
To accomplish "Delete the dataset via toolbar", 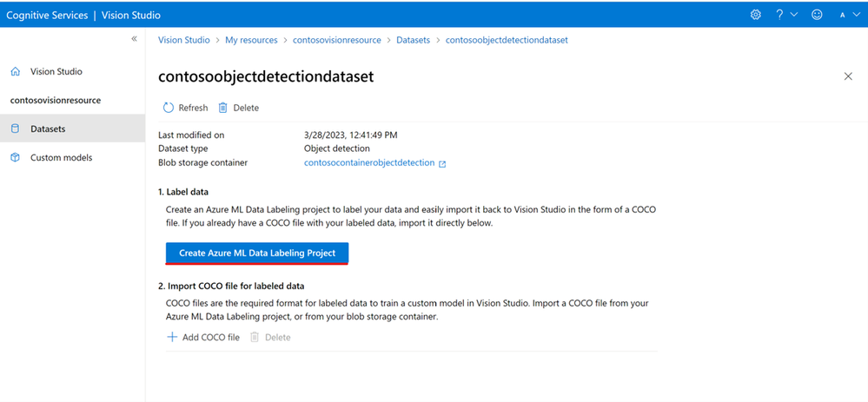I will pyautogui.click(x=239, y=108).
